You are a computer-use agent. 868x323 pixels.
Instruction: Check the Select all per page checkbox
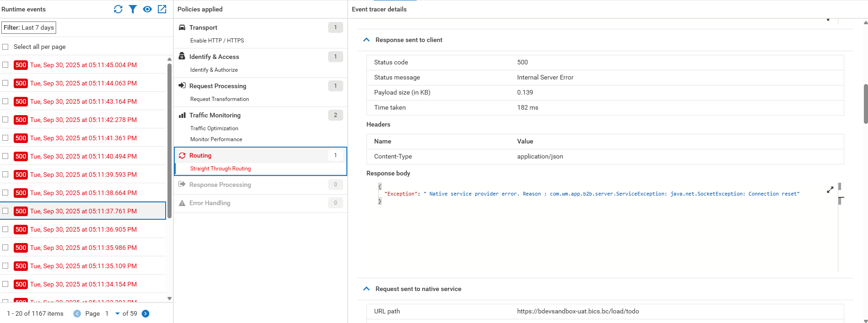point(5,47)
